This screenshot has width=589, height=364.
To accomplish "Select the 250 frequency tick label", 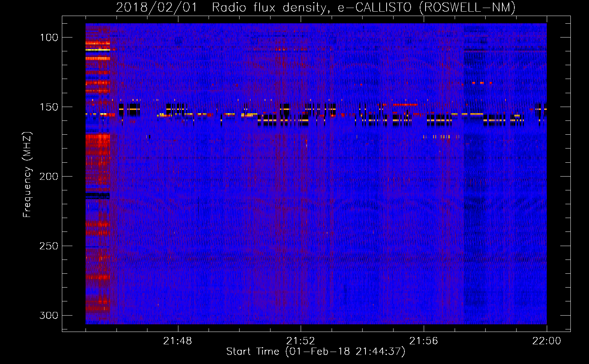I will click(x=49, y=246).
